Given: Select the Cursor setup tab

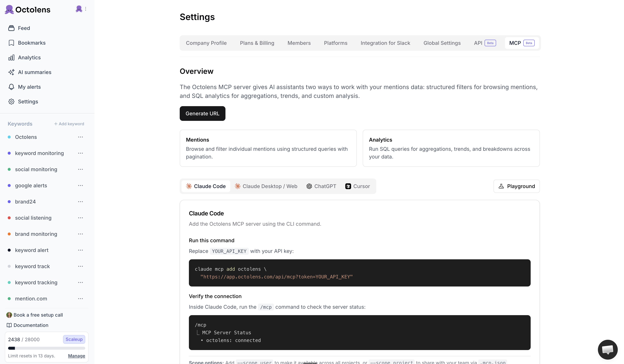Looking at the screenshot, I should coord(357,186).
